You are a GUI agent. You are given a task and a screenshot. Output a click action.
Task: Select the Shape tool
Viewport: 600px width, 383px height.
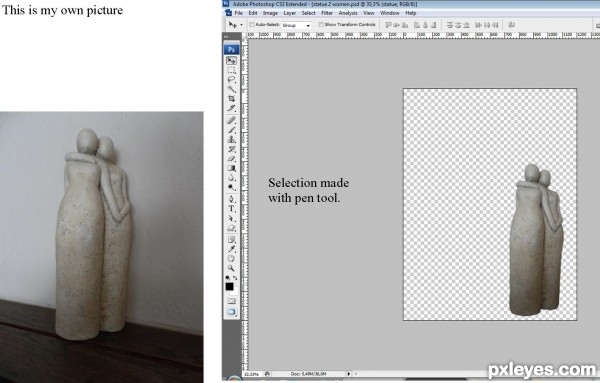tap(232, 228)
